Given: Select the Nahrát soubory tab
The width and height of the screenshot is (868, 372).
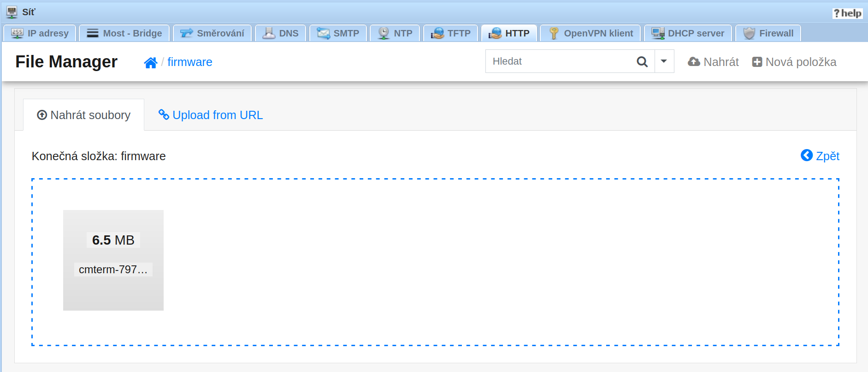Looking at the screenshot, I should [x=84, y=115].
